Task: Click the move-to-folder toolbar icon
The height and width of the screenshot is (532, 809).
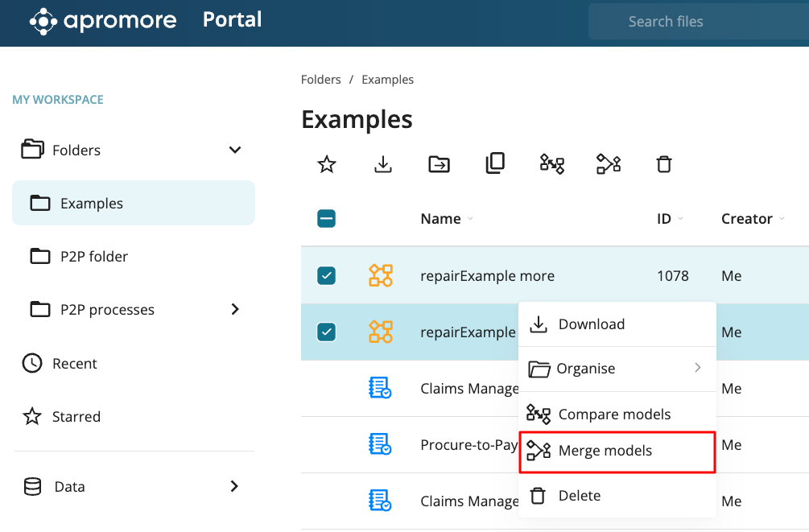Action: (440, 164)
